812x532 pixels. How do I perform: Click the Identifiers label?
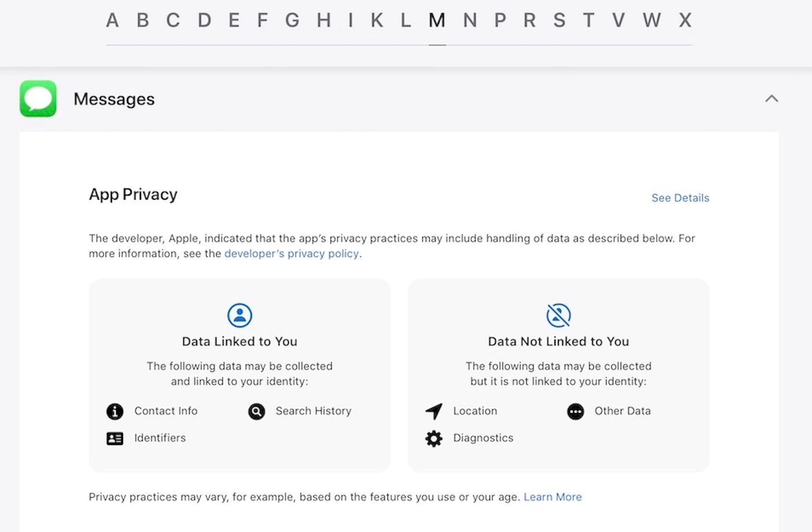click(160, 438)
